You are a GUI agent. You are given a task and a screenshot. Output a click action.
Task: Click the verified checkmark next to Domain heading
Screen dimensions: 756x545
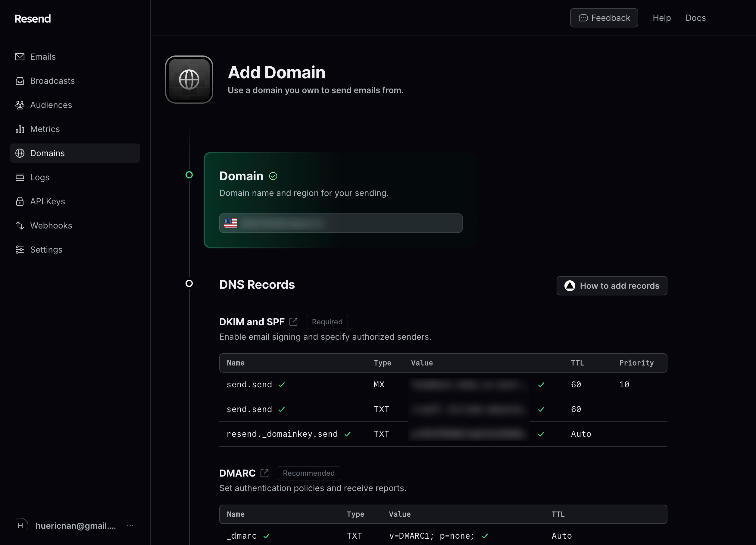[273, 176]
